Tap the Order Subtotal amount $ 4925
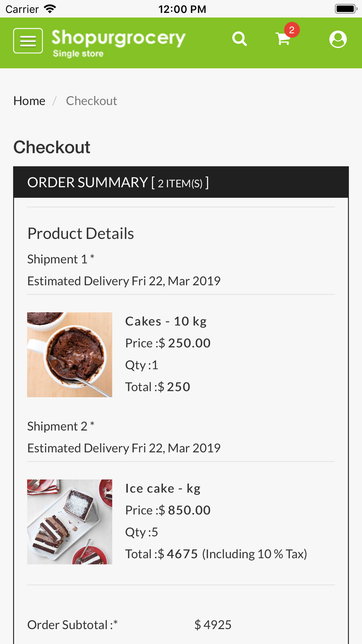This screenshot has height=644, width=362. click(x=213, y=625)
